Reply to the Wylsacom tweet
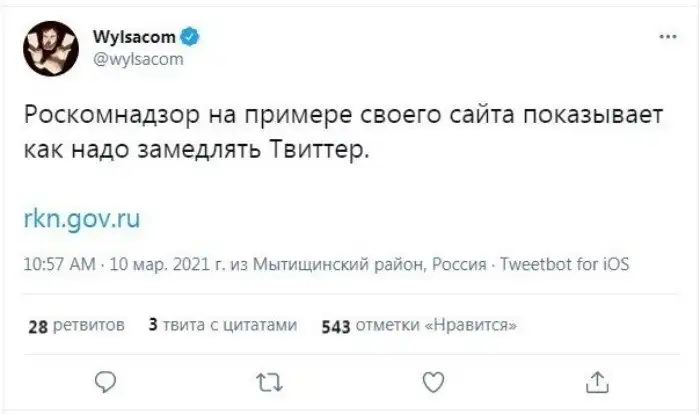Viewport: 700px width, 414px height. point(107,381)
